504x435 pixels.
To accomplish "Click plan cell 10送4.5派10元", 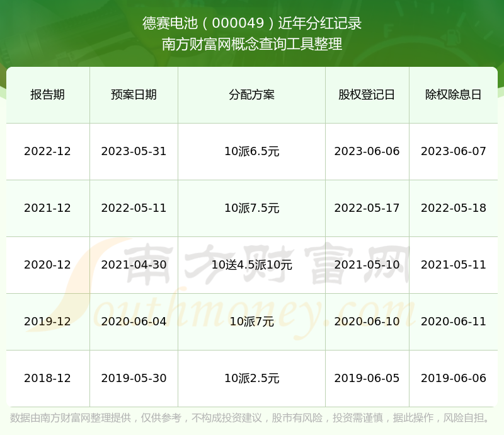I will [x=251, y=265].
